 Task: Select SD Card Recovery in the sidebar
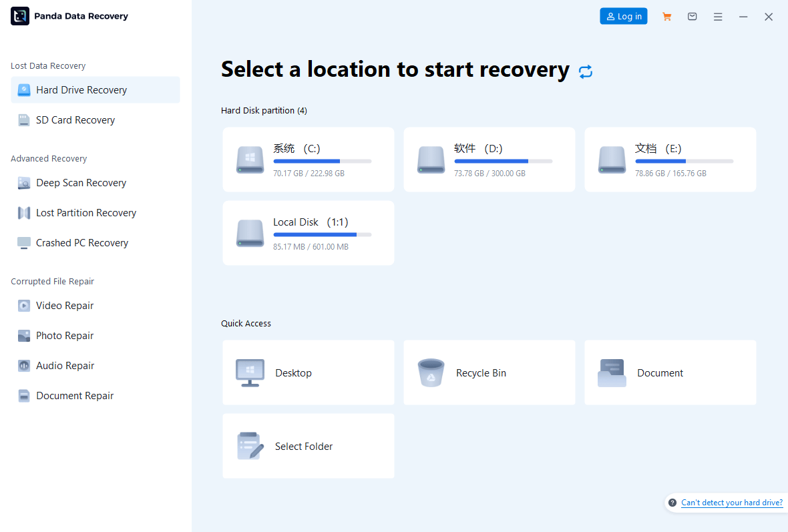[95, 120]
